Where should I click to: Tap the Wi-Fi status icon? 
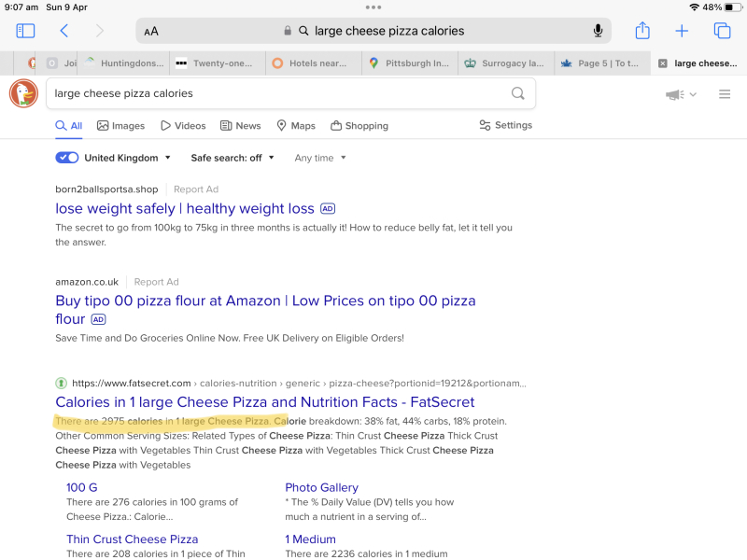694,7
